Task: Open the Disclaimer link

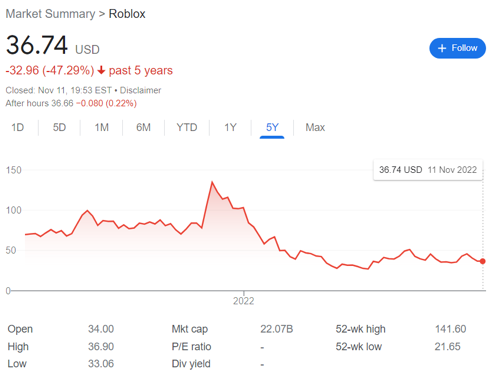Action: tap(140, 90)
